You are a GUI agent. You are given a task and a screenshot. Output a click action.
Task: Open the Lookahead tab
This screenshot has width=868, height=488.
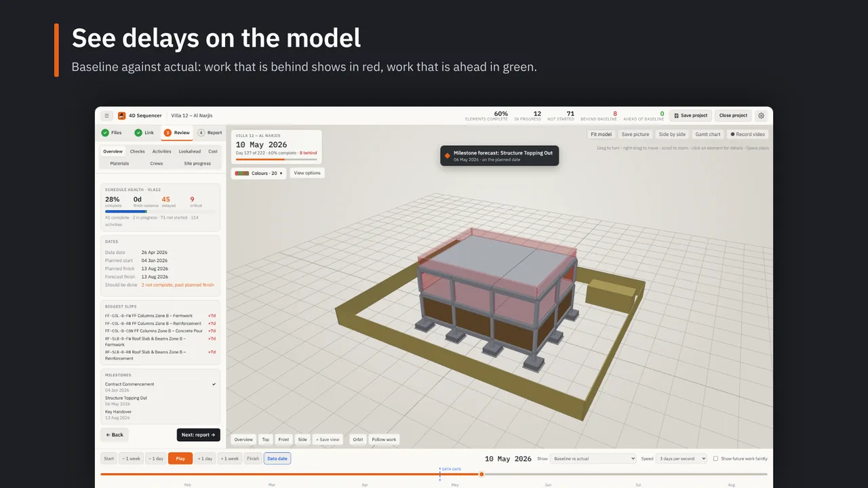tap(190, 152)
